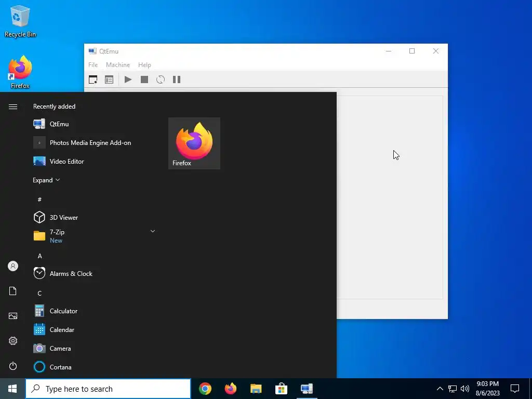Click the Windows Start button
This screenshot has width=532, height=399.
pyautogui.click(x=12, y=389)
